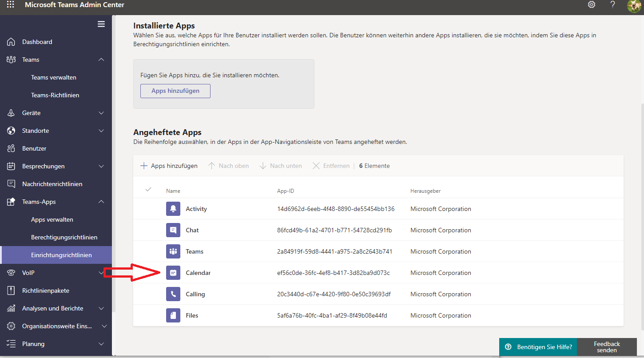Expand the Organisationsweite Einstellungen chevron

tap(104, 326)
